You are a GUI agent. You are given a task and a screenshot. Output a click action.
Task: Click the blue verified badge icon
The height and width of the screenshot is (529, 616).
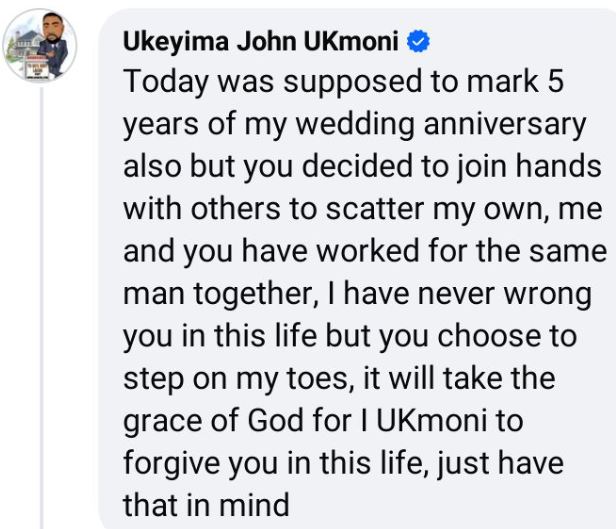tap(420, 43)
